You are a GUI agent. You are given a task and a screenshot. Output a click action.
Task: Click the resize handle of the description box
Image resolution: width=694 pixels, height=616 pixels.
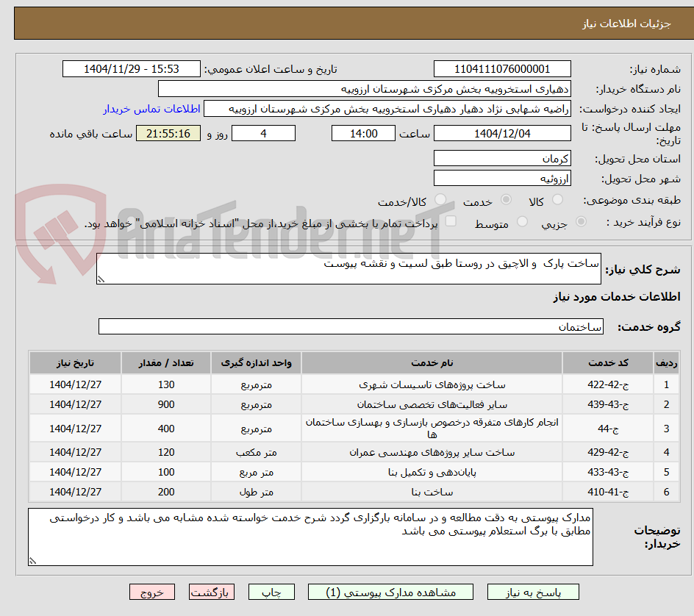[x=101, y=279]
